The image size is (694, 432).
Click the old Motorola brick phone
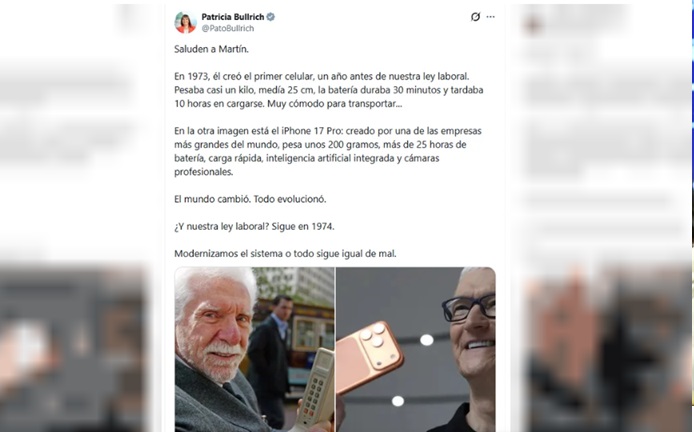point(315,390)
